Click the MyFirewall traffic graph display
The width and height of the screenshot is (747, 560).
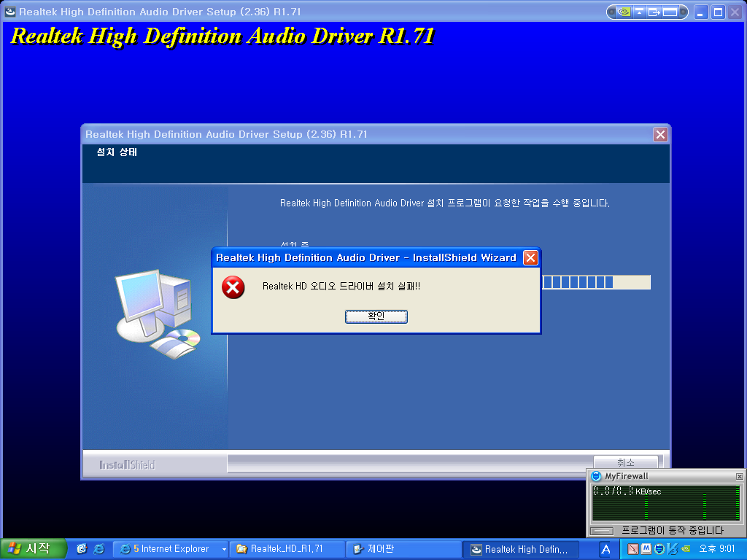point(666,503)
